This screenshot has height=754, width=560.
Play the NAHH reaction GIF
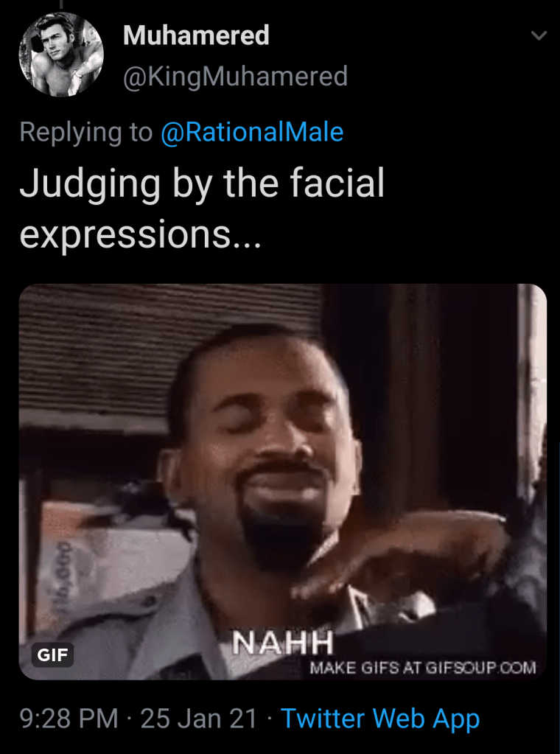point(283,481)
